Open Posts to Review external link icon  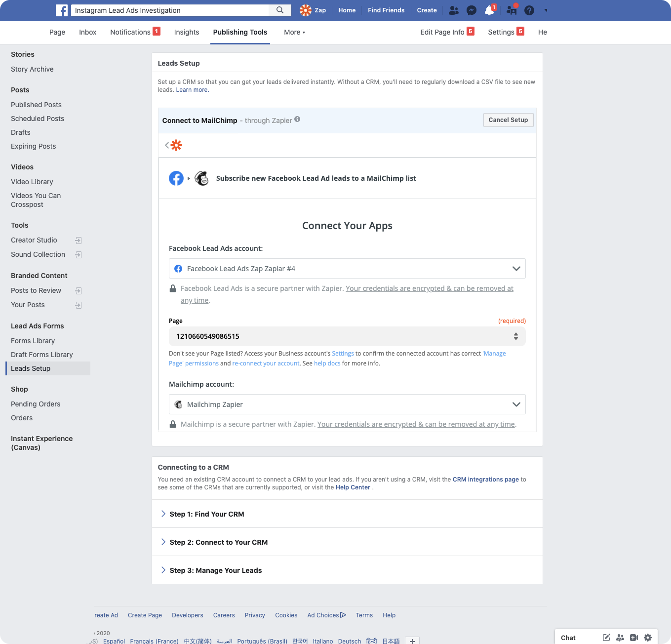[78, 291]
